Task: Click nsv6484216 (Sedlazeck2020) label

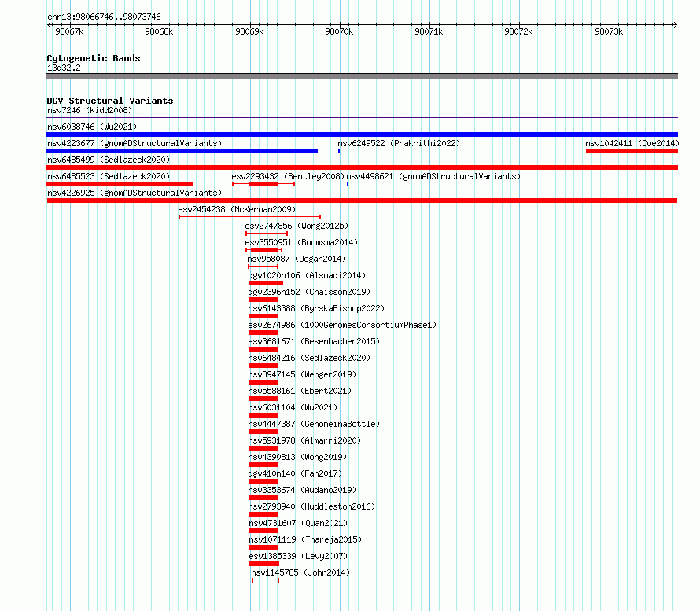Action: point(309,358)
